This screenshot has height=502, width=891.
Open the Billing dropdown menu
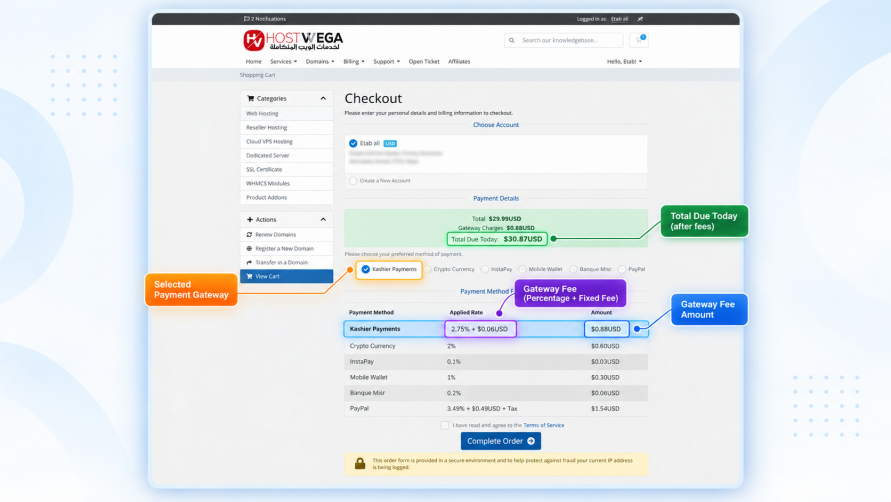[x=353, y=61]
